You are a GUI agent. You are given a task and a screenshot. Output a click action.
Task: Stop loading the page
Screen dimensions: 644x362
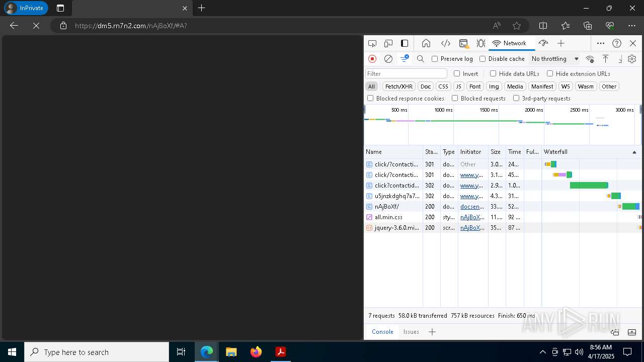click(x=36, y=26)
